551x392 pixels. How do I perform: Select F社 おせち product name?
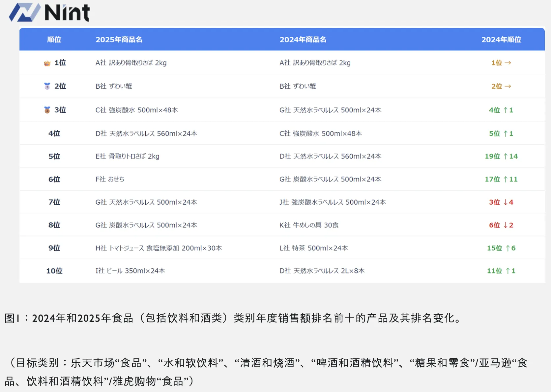(x=110, y=179)
